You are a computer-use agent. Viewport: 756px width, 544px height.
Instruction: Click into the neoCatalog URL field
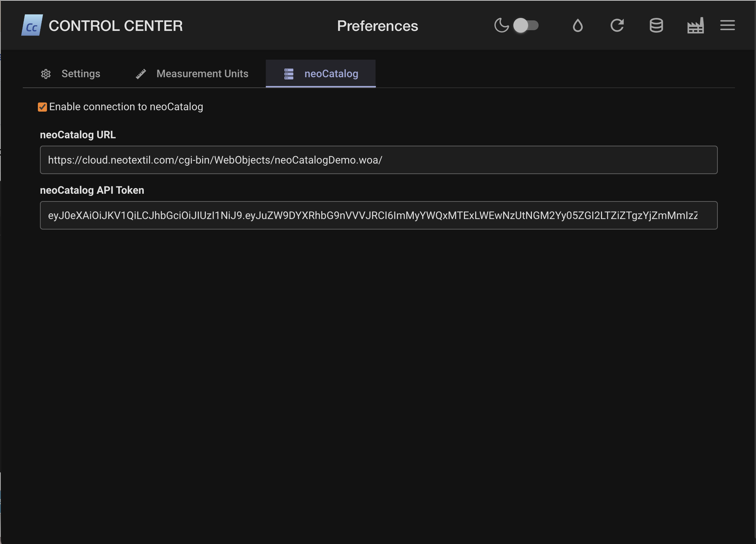click(x=378, y=160)
